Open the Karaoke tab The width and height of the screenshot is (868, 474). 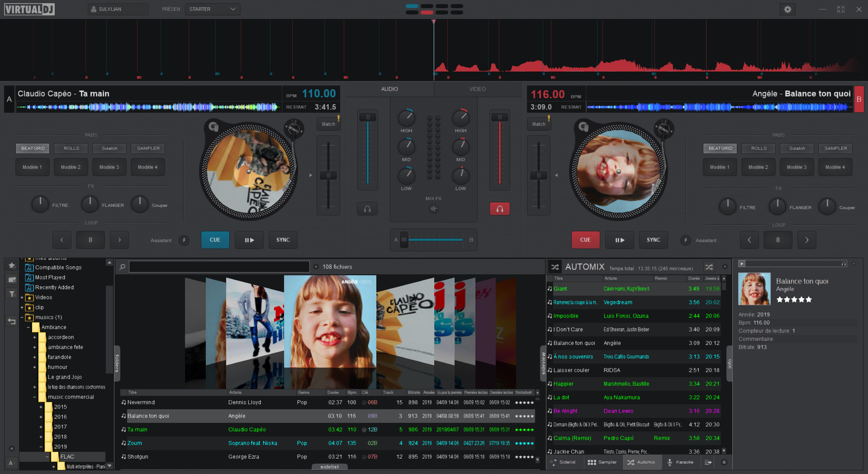click(x=680, y=462)
